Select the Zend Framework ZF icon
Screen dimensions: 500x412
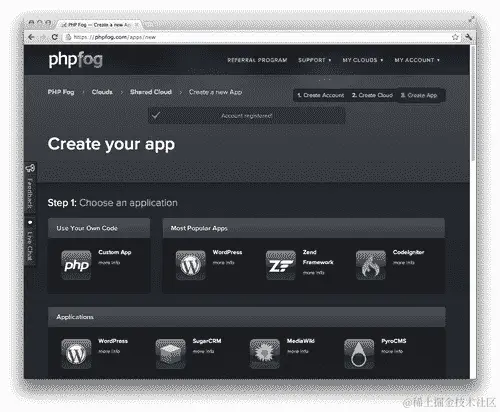point(281,265)
